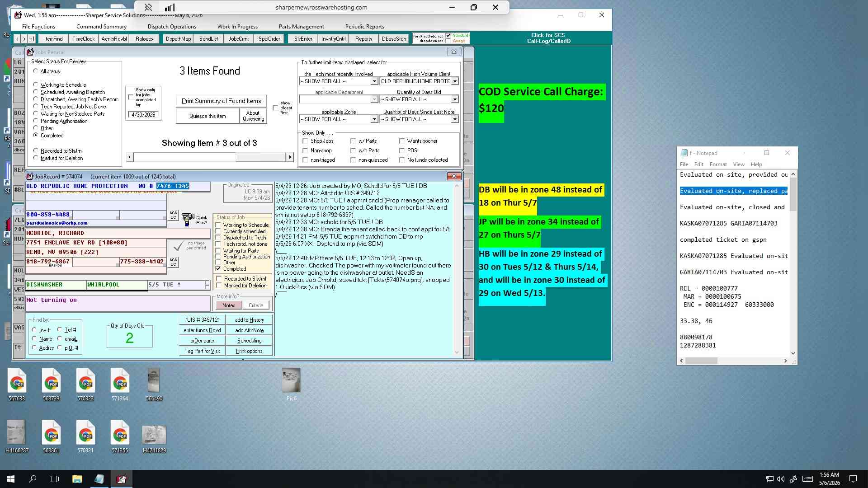Enable the Shop Jobs checkbox

click(305, 141)
